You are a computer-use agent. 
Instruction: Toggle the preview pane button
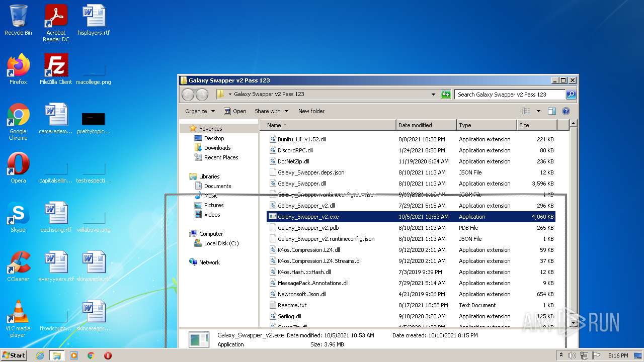click(551, 111)
